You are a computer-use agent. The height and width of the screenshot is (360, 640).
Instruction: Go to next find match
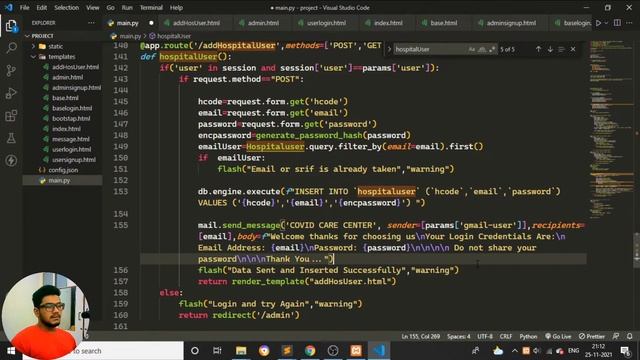click(x=550, y=49)
